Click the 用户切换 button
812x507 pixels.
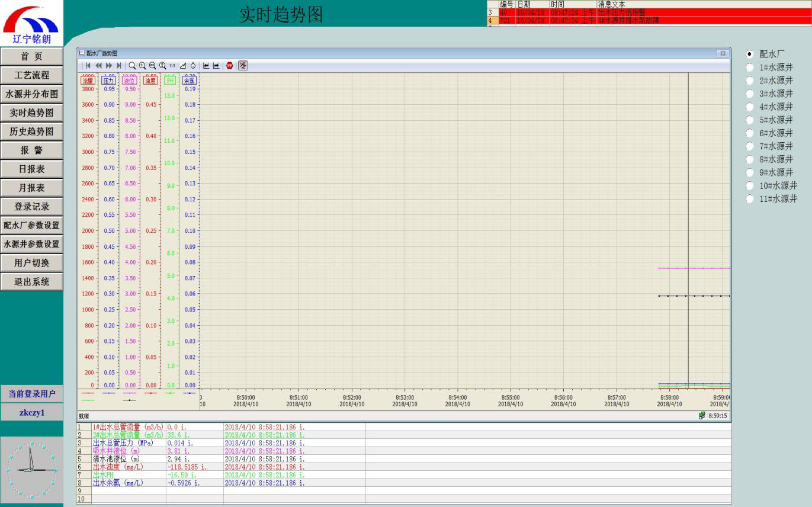[x=32, y=263]
